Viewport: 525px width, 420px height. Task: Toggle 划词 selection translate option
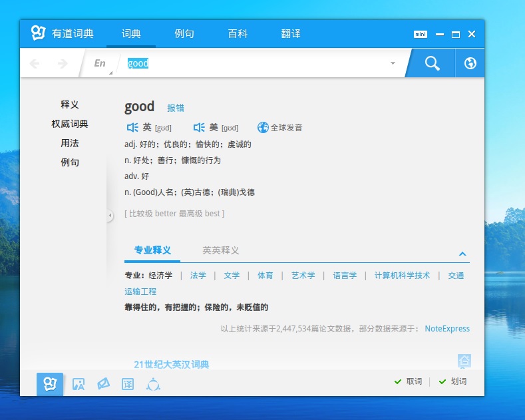coord(452,381)
